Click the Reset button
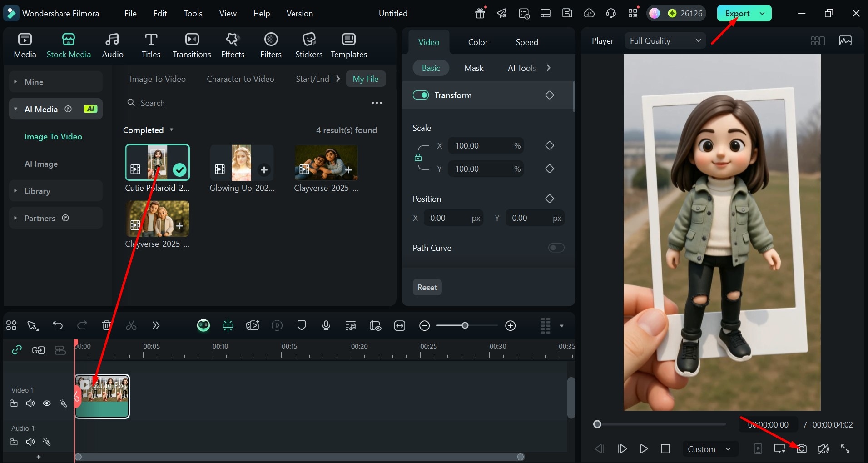 coord(427,287)
